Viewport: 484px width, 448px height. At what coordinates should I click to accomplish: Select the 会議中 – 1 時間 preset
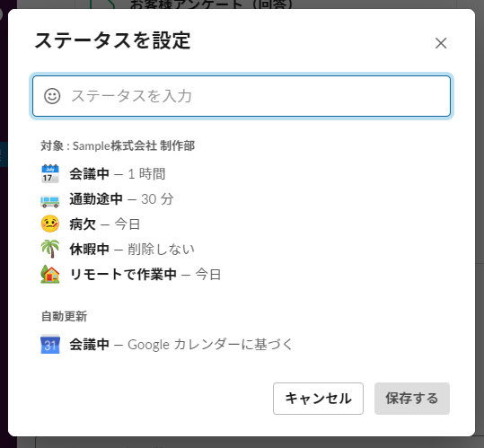[x=118, y=173]
